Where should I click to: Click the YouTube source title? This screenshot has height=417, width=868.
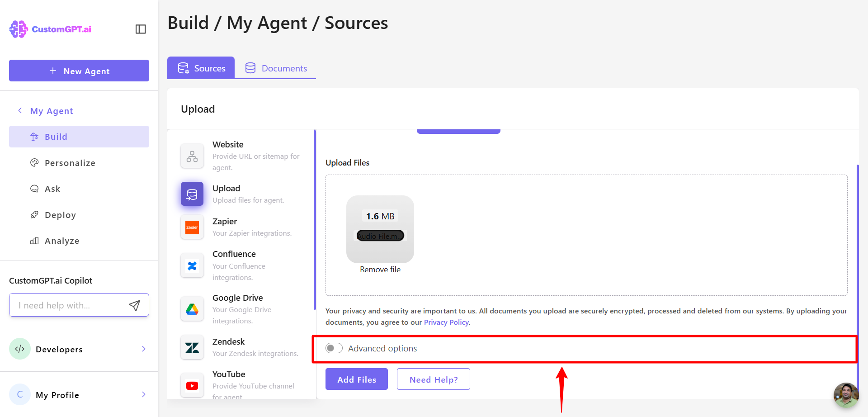(229, 374)
